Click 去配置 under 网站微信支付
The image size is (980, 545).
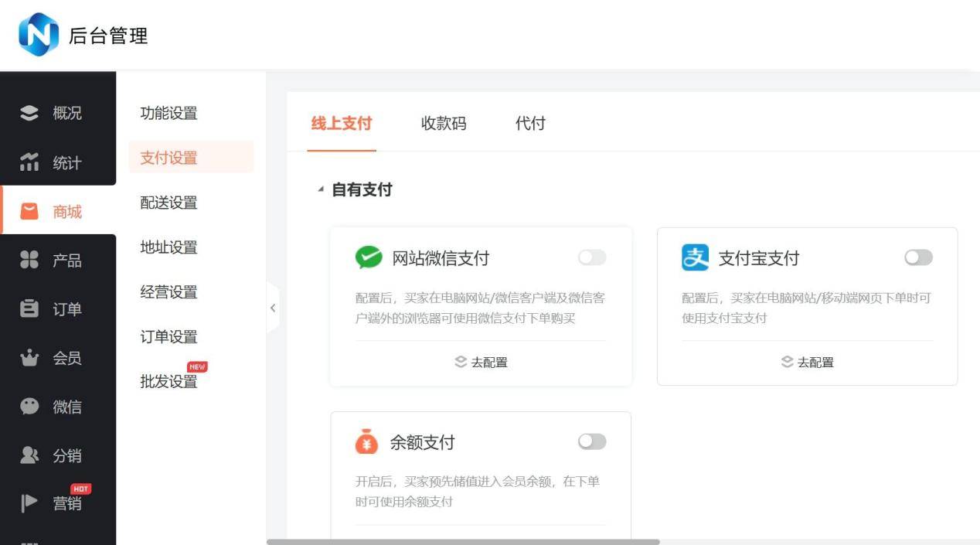pyautogui.click(x=481, y=362)
